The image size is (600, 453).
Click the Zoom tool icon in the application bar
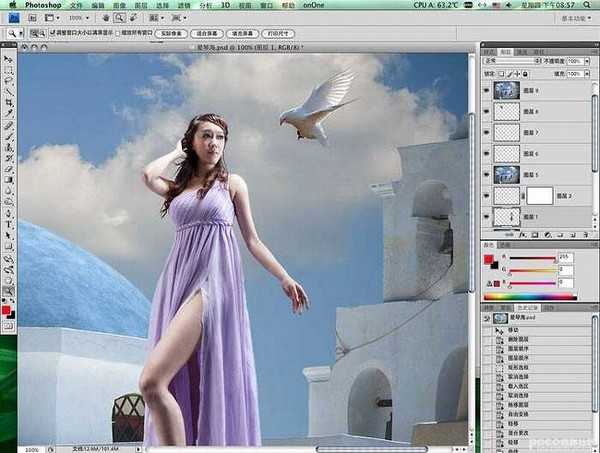[x=118, y=18]
